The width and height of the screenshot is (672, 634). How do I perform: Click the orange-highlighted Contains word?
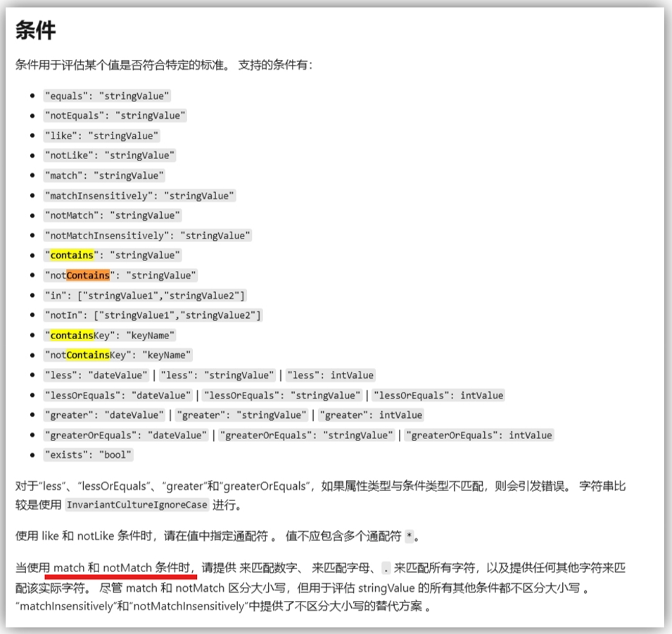[88, 275]
